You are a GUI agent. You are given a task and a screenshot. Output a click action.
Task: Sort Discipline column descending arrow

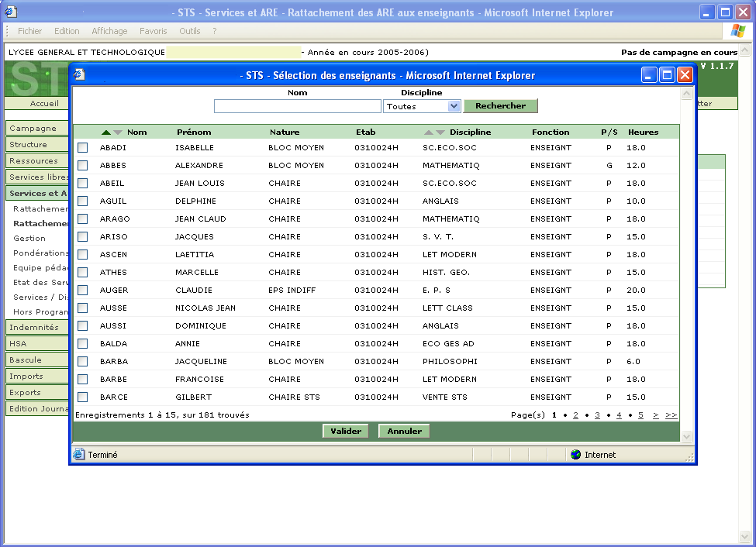click(x=440, y=132)
